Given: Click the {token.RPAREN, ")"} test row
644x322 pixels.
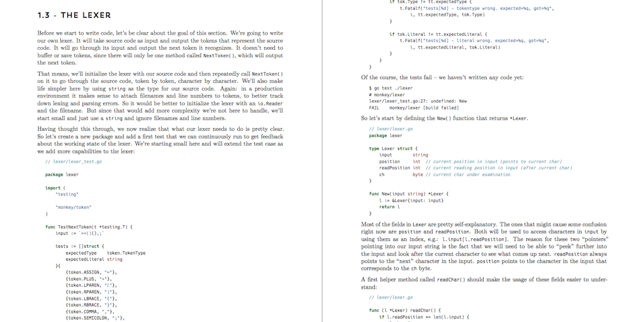Looking at the screenshot, I should [92, 292].
